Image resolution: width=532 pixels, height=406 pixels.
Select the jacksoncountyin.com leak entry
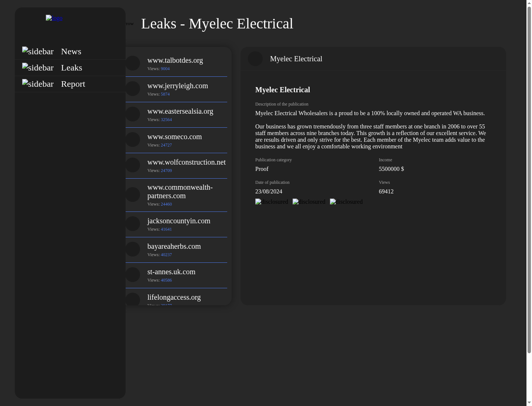pos(176,224)
